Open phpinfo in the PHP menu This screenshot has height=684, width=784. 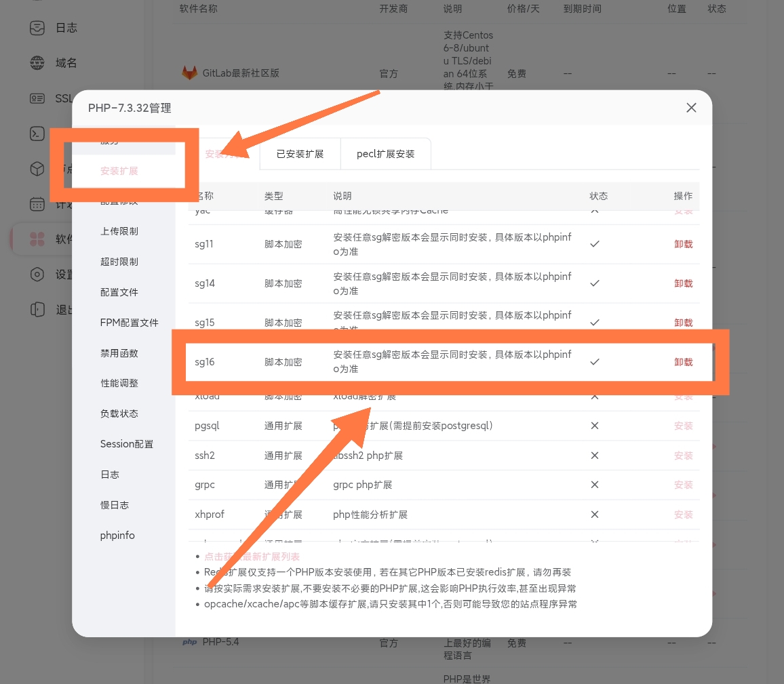click(117, 536)
